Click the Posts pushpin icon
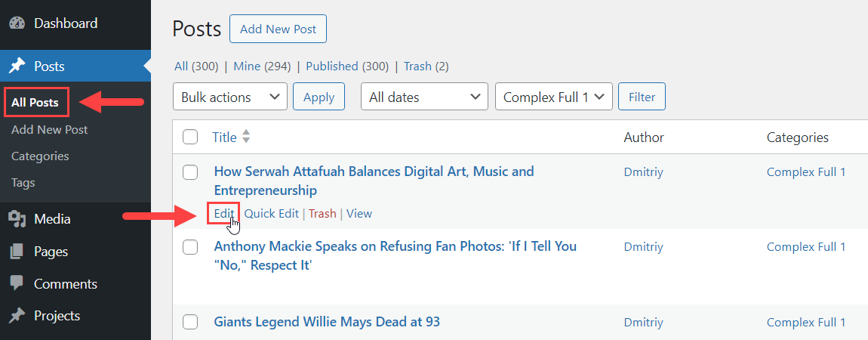The height and width of the screenshot is (340, 868). [17, 66]
